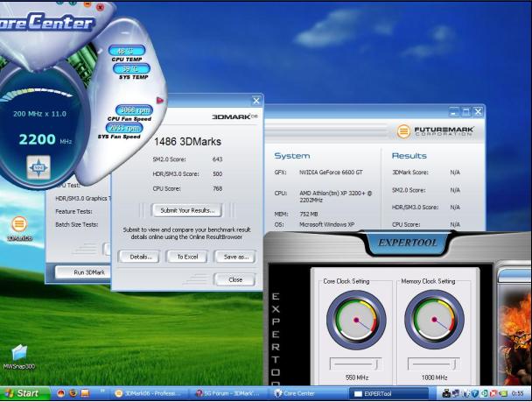
Task: Open the Windows Start menu
Action: click(x=24, y=393)
